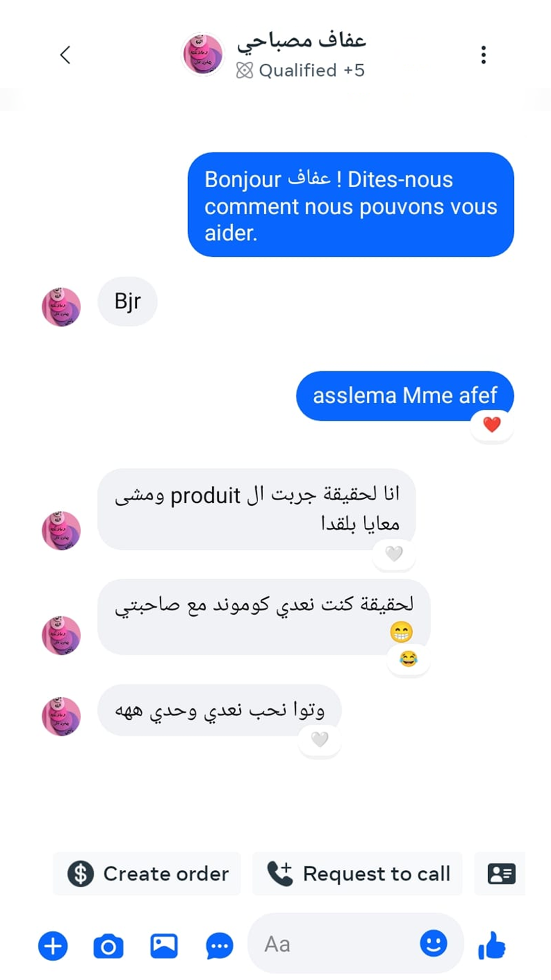Open the Qualified +5 labels
This screenshot has width=551, height=980.
(300, 70)
